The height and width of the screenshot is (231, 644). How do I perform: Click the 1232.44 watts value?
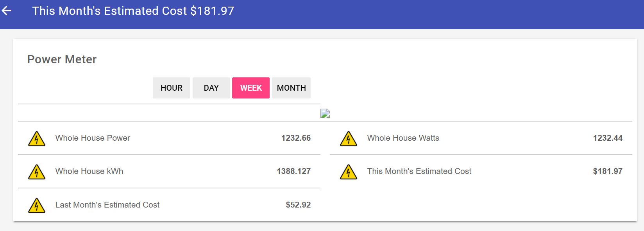tap(608, 138)
